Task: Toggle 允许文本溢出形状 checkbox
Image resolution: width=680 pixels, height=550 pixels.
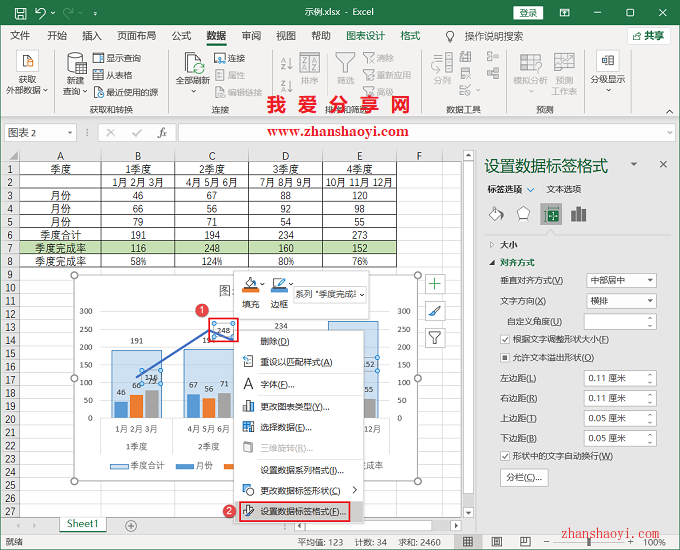Action: click(x=504, y=357)
